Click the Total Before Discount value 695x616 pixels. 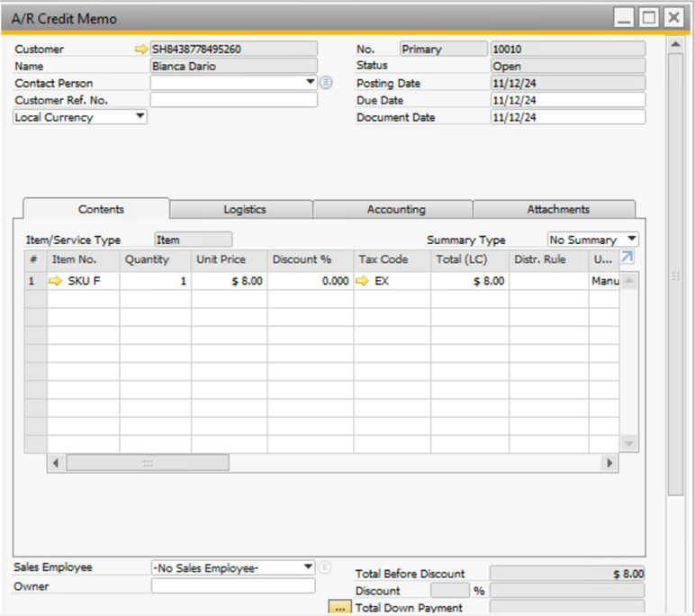[567, 574]
